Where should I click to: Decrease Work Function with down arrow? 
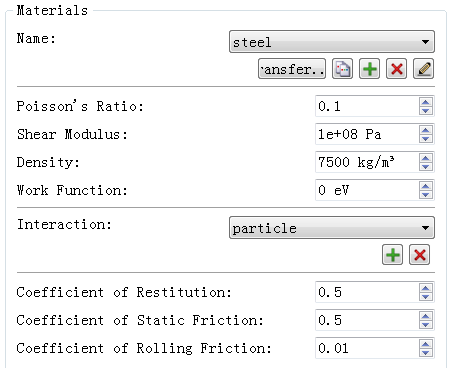pyautogui.click(x=426, y=195)
